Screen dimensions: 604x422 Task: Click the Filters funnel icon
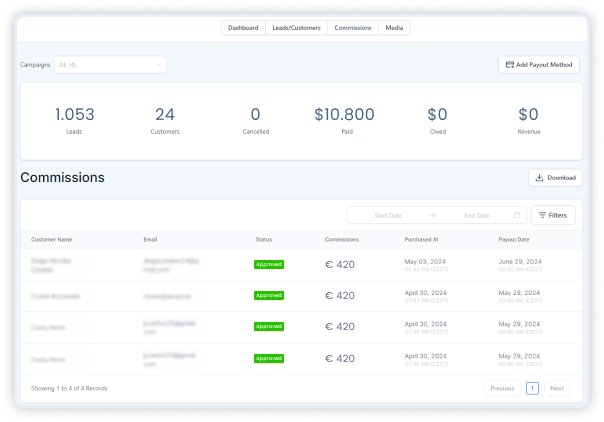[541, 215]
